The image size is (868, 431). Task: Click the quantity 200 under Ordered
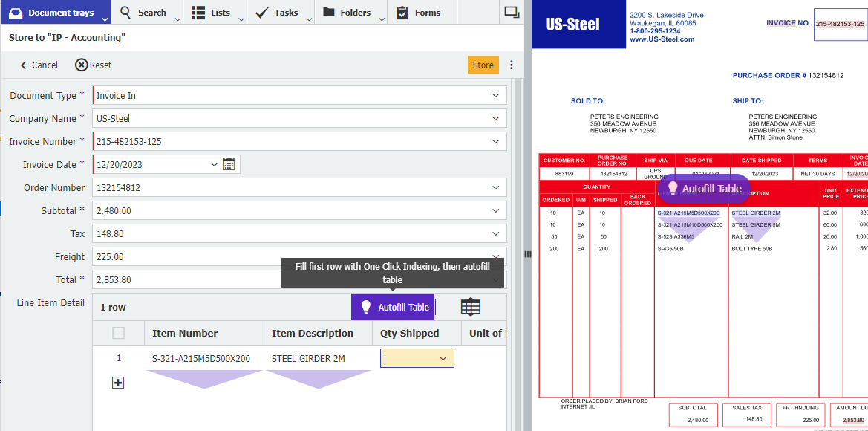tap(554, 249)
